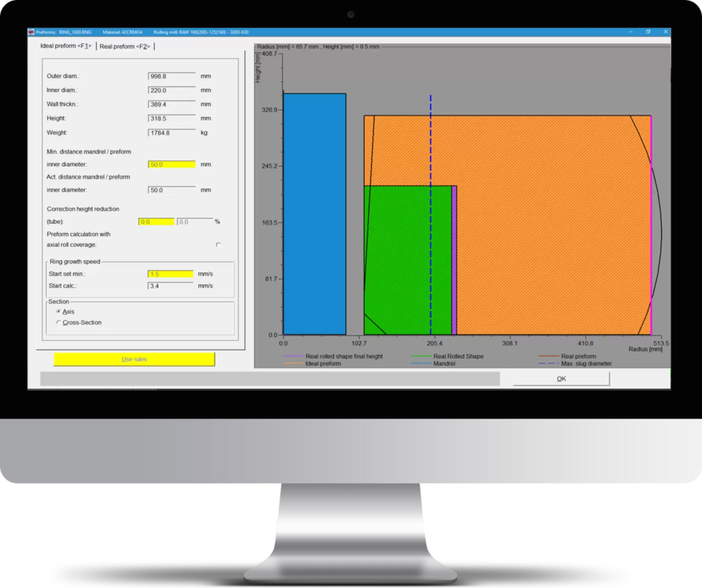Open the Ideal preform <F1> tab
This screenshot has height=588, width=702.
point(66,46)
